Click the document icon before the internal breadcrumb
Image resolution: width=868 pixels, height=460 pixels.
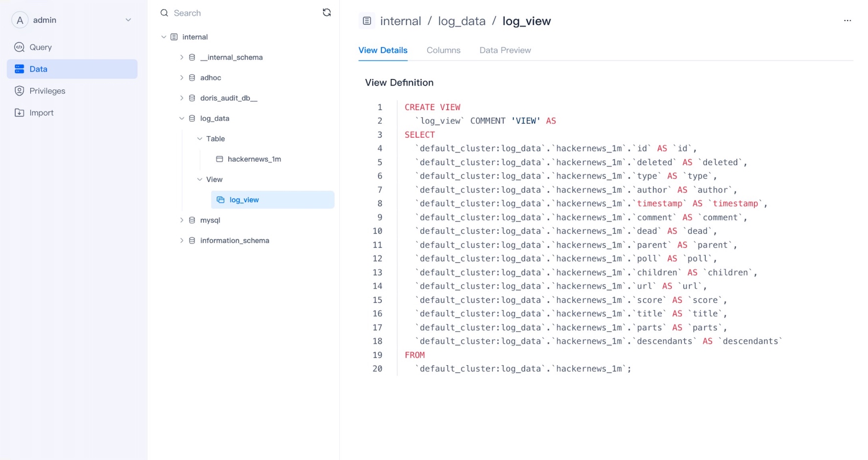click(x=367, y=21)
